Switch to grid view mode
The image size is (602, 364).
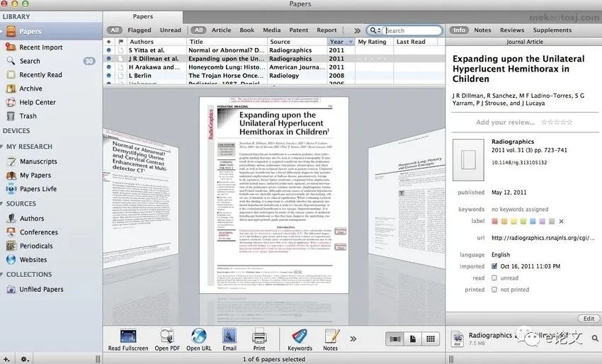click(431, 339)
